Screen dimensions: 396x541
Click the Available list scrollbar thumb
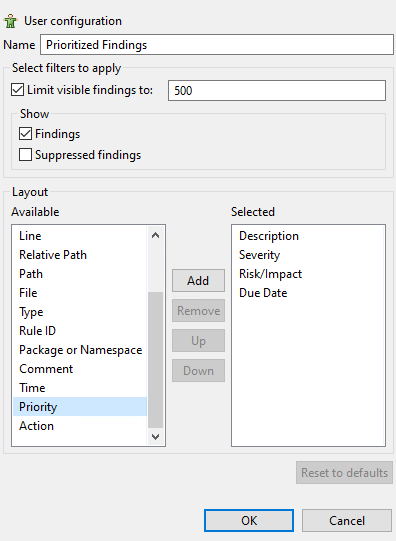155,360
